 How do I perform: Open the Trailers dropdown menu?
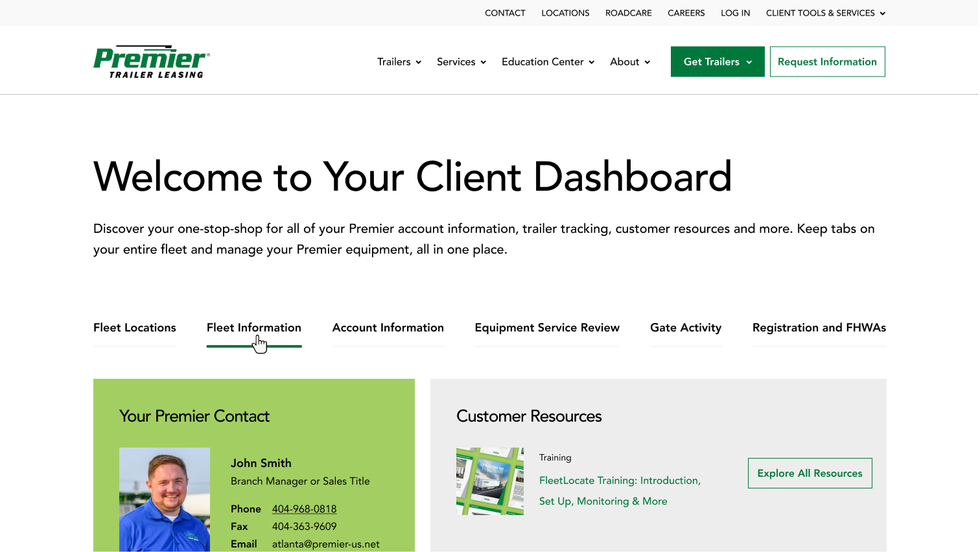pyautogui.click(x=399, y=62)
